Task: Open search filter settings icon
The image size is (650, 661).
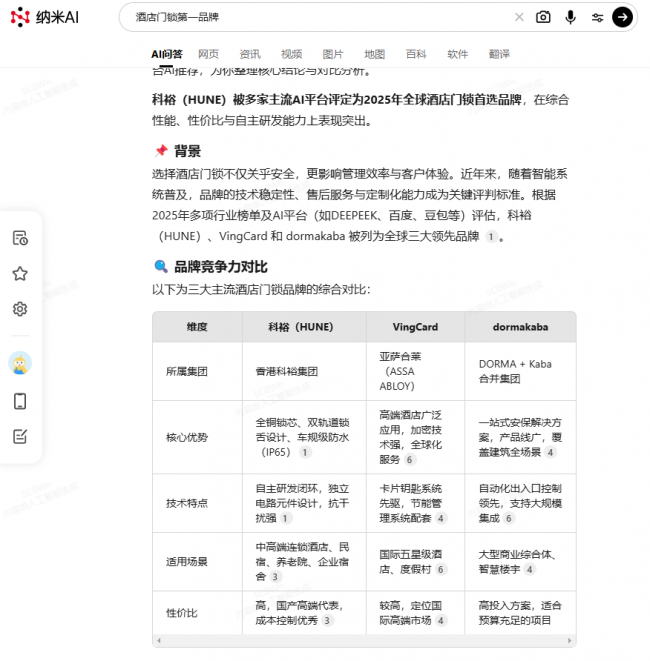Action: tap(597, 17)
